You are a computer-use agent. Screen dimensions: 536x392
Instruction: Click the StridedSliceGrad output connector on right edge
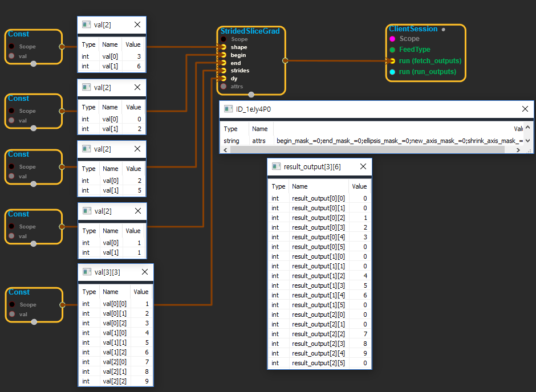(x=285, y=60)
